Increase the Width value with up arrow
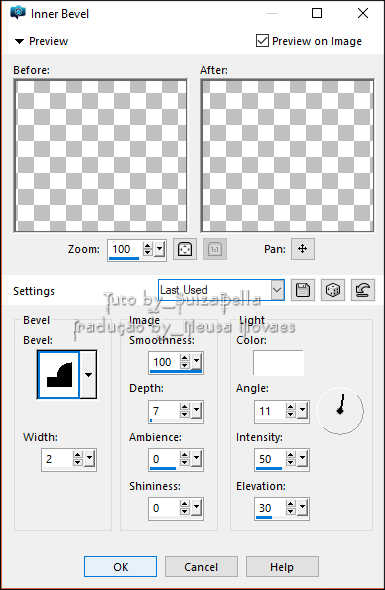The image size is (385, 590). click(78, 455)
